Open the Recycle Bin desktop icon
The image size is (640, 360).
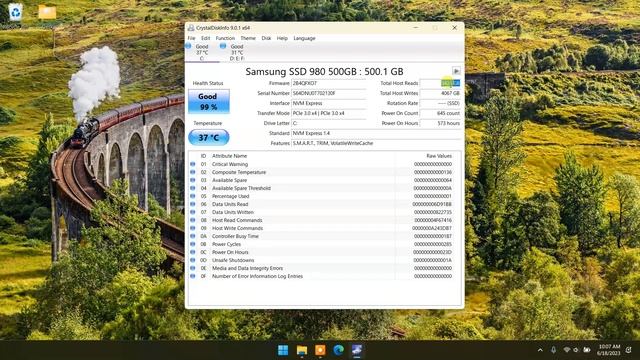pos(15,12)
